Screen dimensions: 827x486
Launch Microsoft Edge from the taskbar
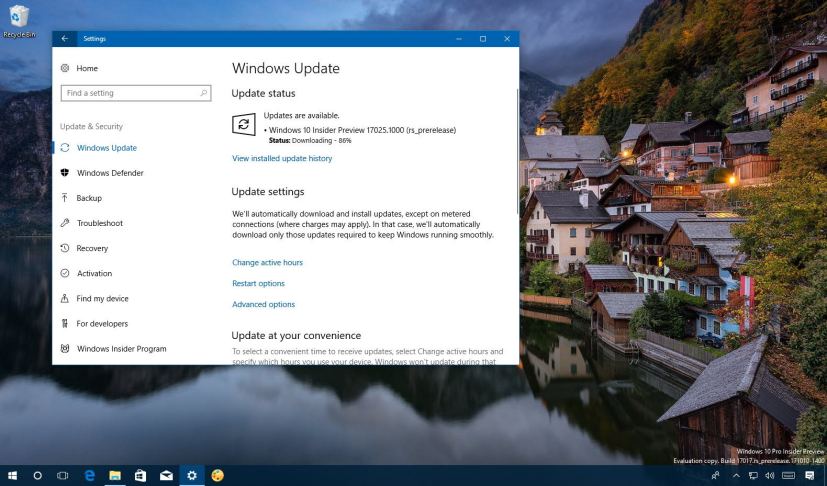pyautogui.click(x=90, y=475)
